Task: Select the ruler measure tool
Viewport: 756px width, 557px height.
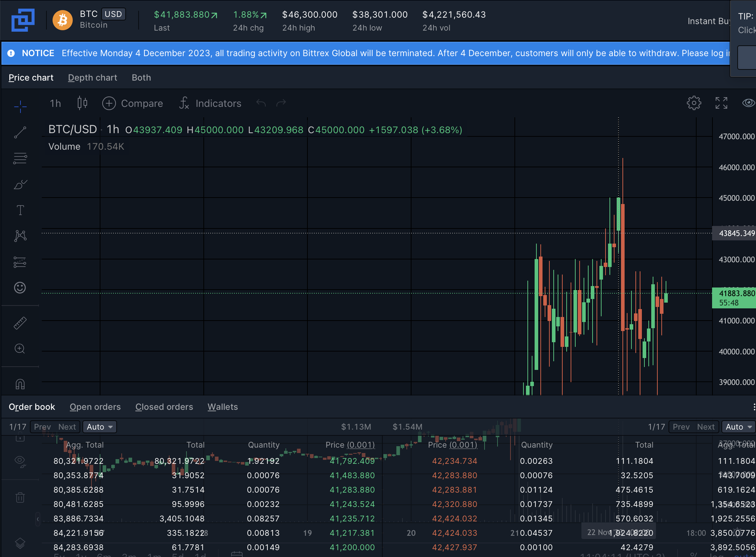Action: coord(20,323)
